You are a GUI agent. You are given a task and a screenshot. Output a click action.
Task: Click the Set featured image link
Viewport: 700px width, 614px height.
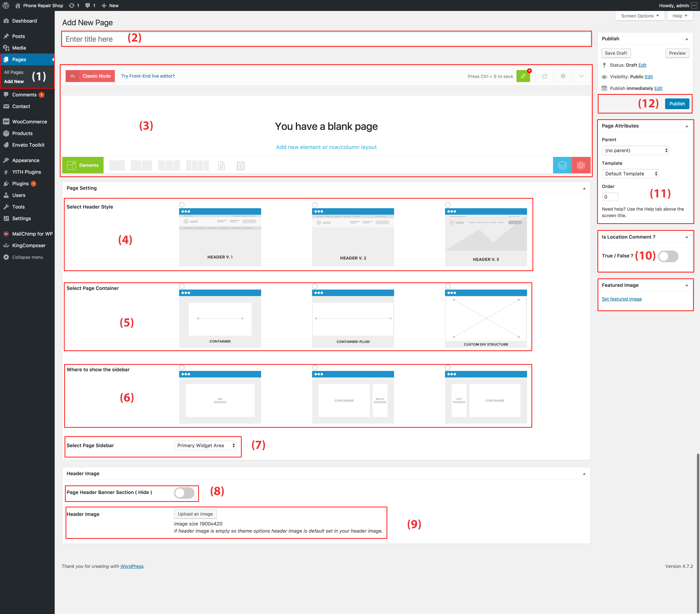pyautogui.click(x=622, y=299)
